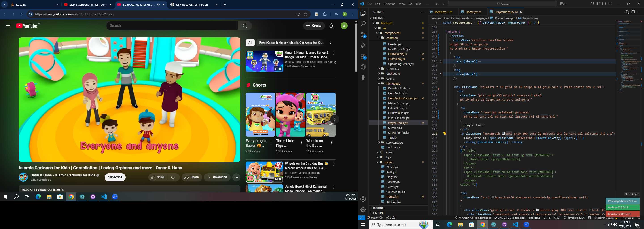The height and width of the screenshot is (229, 644).
Task: Click in the YouTube Search input field
Action: pos(172,25)
